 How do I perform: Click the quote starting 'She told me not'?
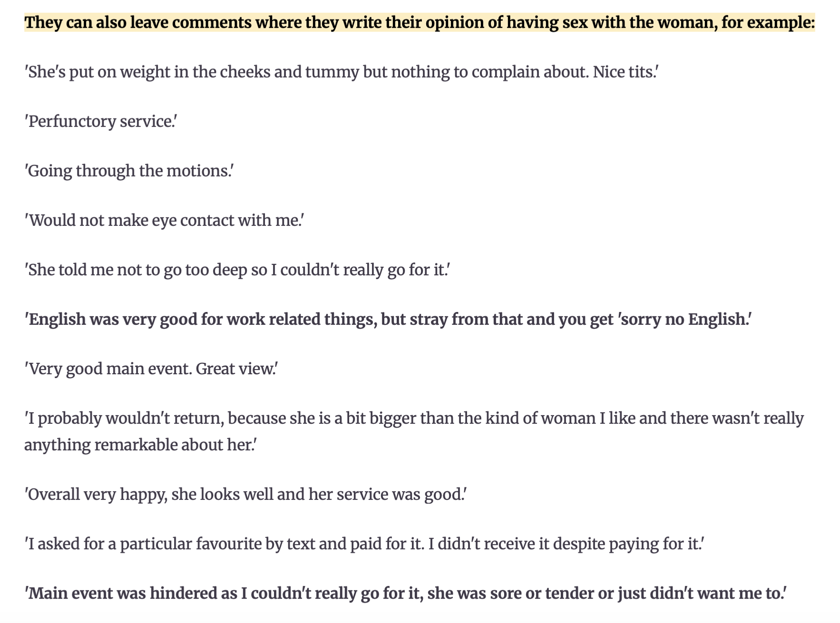[x=237, y=270]
